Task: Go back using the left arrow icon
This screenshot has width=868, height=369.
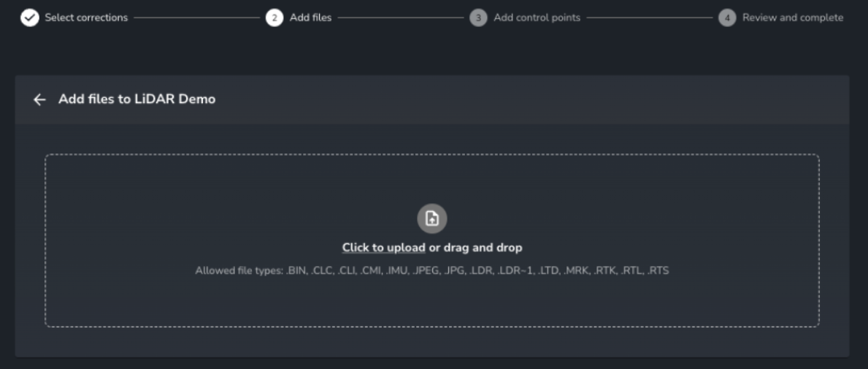Action: 39,99
